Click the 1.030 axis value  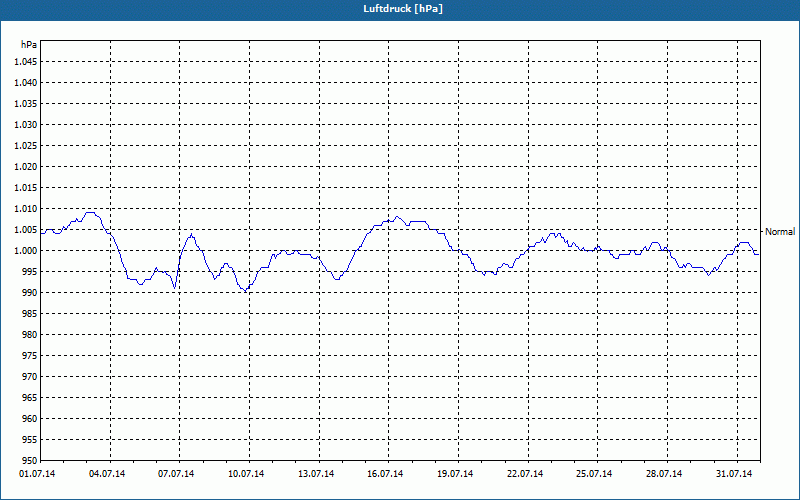coord(26,124)
